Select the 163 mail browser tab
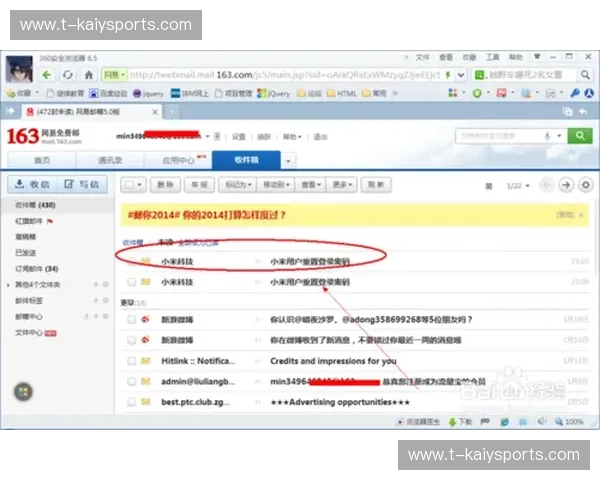The width and height of the screenshot is (600, 480). pyautogui.click(x=92, y=112)
